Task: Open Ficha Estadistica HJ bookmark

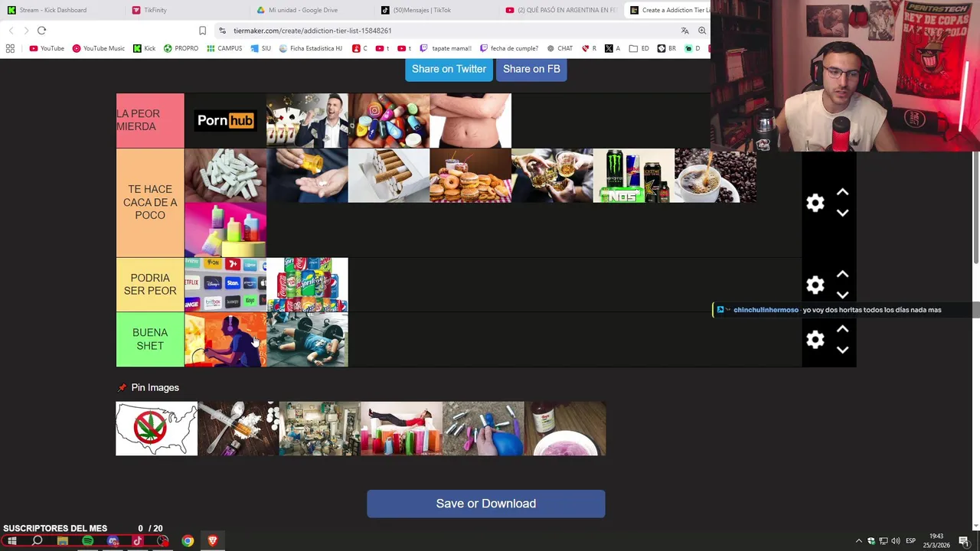Action: pos(311,48)
